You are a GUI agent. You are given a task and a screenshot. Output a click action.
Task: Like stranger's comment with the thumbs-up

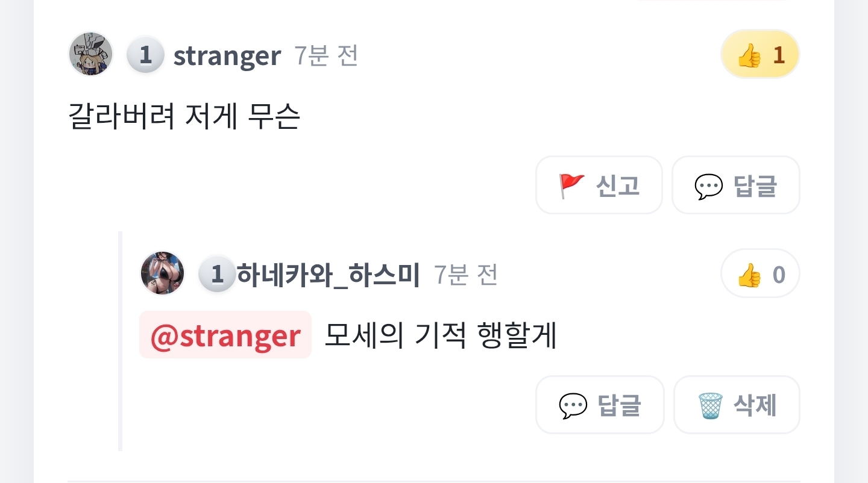tap(760, 55)
